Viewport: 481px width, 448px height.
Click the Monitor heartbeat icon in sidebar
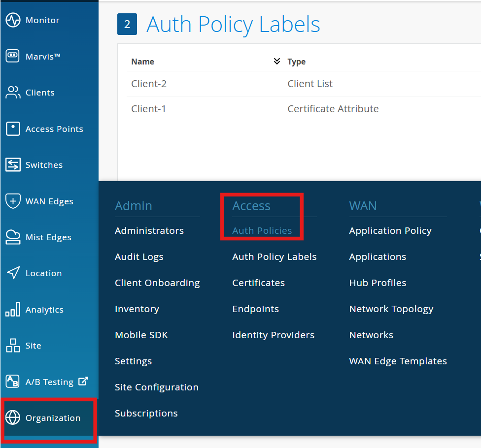(12, 20)
